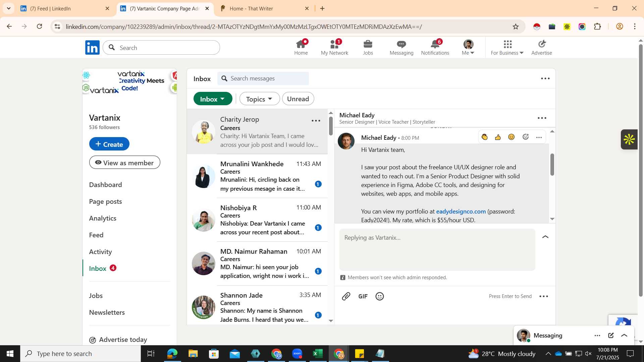Open Sticky Notes from the taskbar

click(359, 354)
